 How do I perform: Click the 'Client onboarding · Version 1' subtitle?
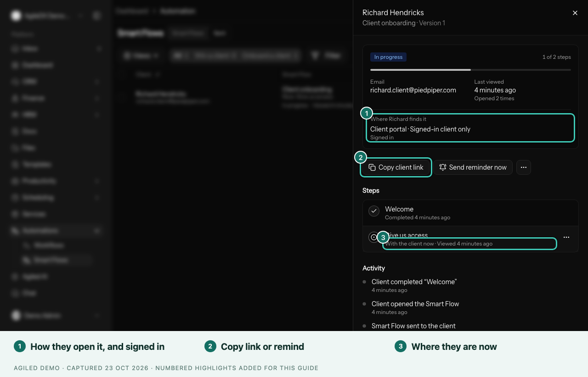(x=404, y=23)
